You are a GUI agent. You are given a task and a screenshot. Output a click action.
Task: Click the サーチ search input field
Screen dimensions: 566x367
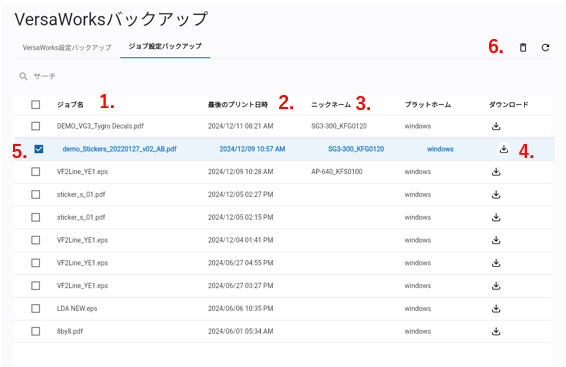(x=144, y=77)
